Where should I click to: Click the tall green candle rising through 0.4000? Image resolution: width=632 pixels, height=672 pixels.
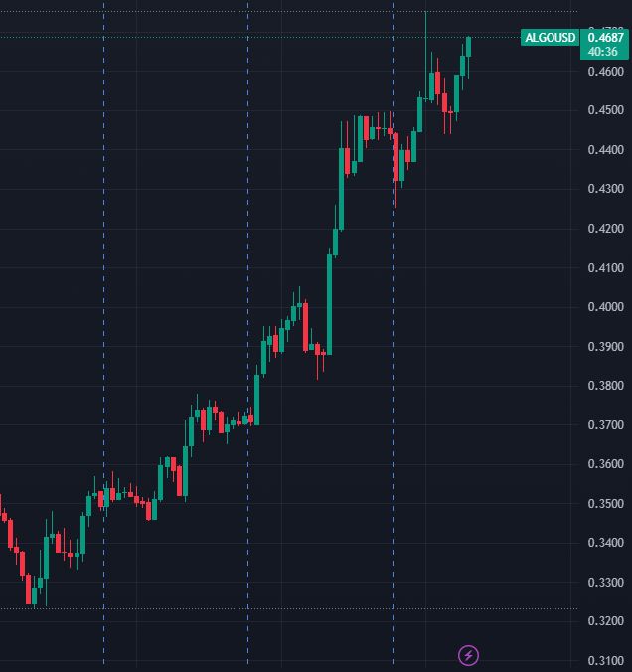[329, 304]
